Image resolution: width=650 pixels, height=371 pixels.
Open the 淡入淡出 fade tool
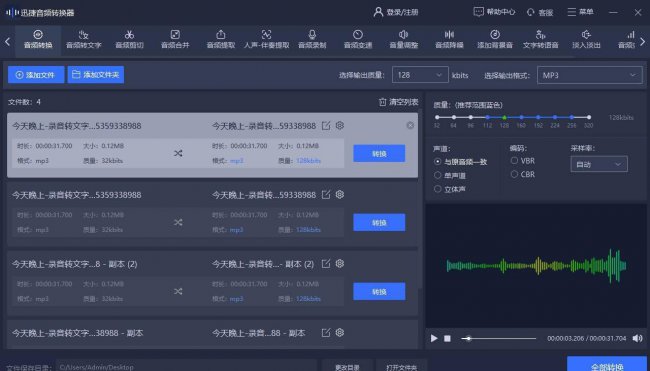(x=586, y=40)
